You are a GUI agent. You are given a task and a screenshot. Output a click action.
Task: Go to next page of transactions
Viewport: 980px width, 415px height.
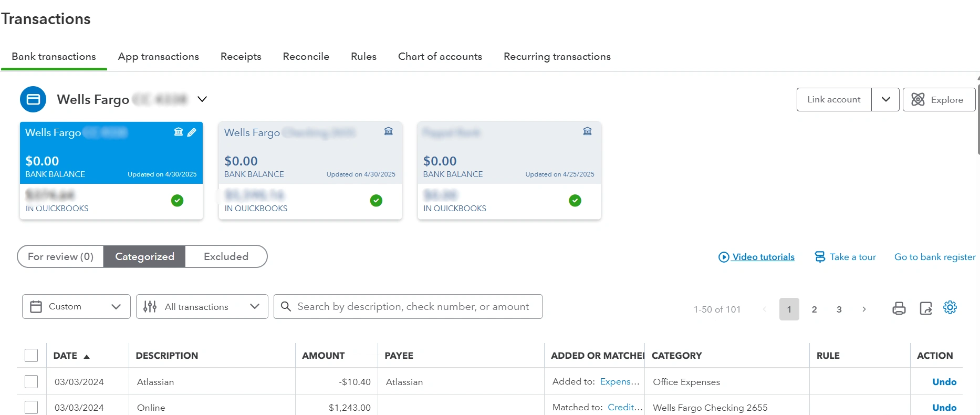(864, 309)
